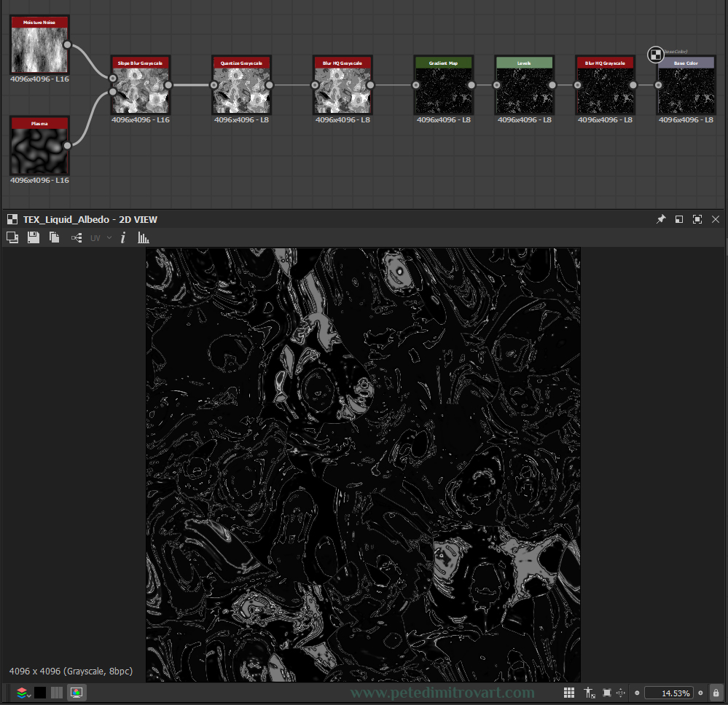Click the Moisture Noise output connector
Screen dimensions: 728x705
[x=67, y=44]
